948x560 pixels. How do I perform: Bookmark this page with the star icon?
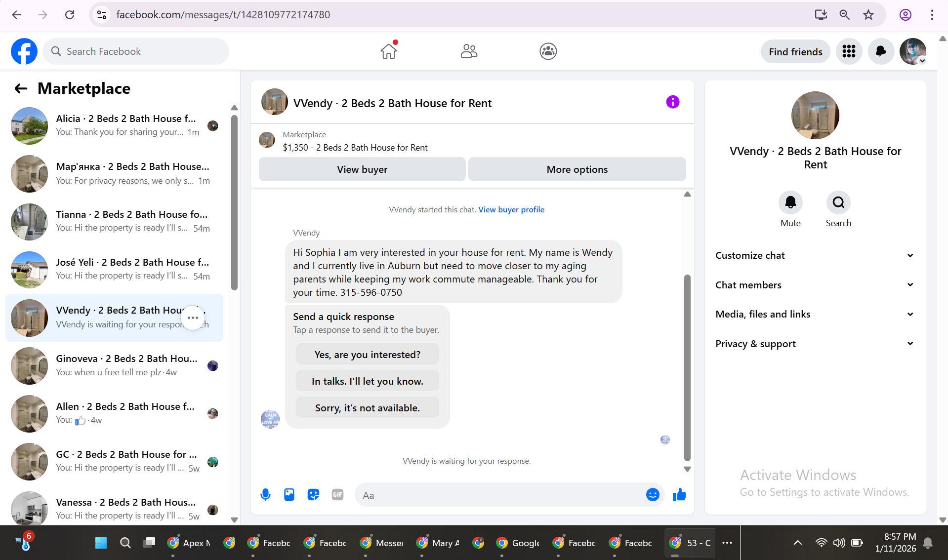tap(868, 15)
